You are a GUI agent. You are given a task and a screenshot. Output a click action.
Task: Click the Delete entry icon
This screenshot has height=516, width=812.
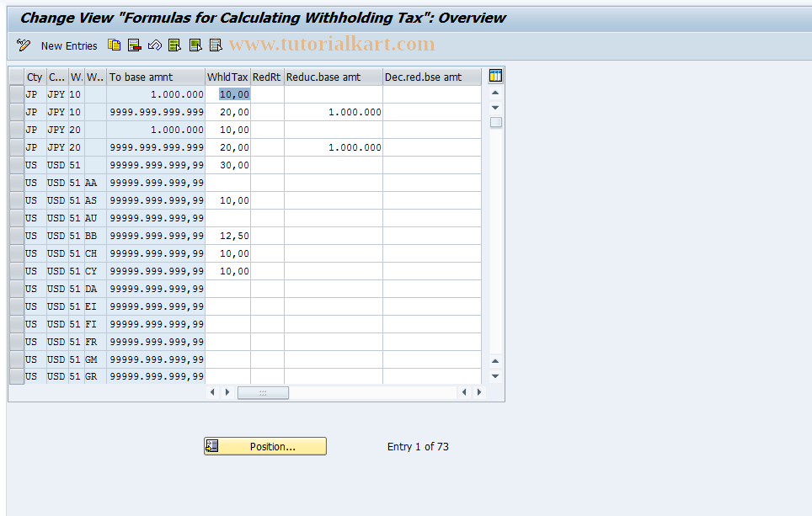click(x=134, y=45)
